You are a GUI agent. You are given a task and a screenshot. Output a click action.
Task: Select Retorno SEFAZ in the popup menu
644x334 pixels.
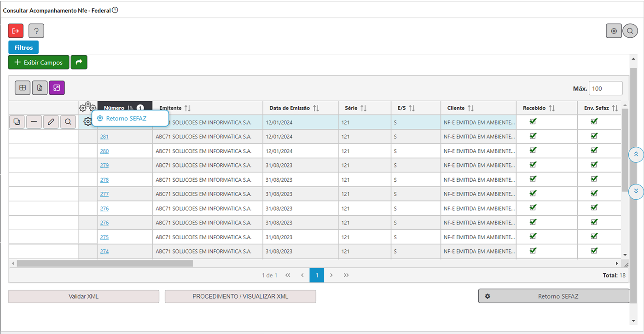(126, 119)
